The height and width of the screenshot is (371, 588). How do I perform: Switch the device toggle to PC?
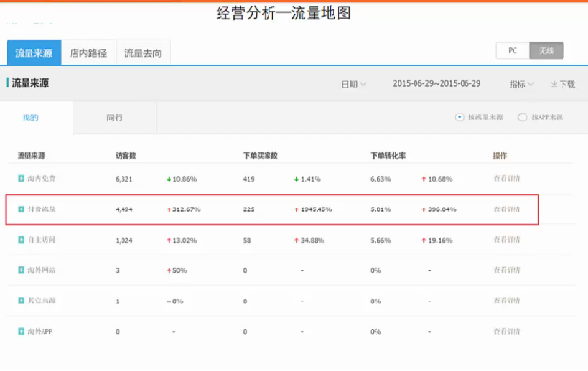pos(513,51)
